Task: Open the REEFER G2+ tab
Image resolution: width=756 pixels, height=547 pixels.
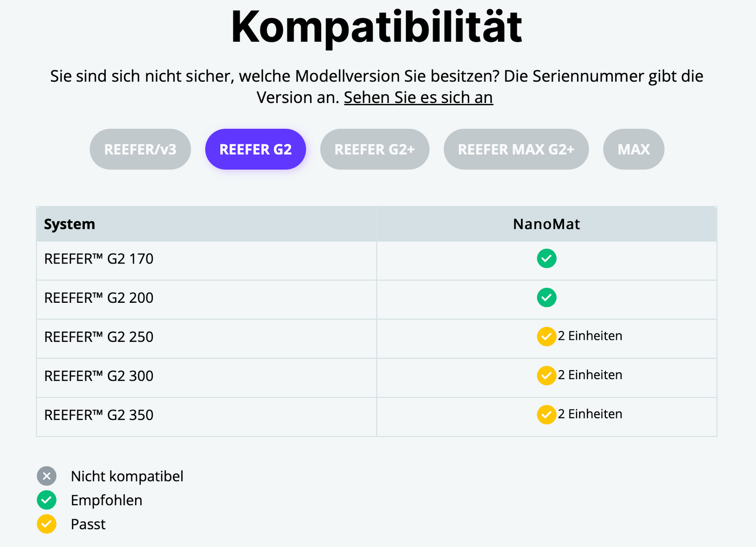Action: tap(375, 150)
